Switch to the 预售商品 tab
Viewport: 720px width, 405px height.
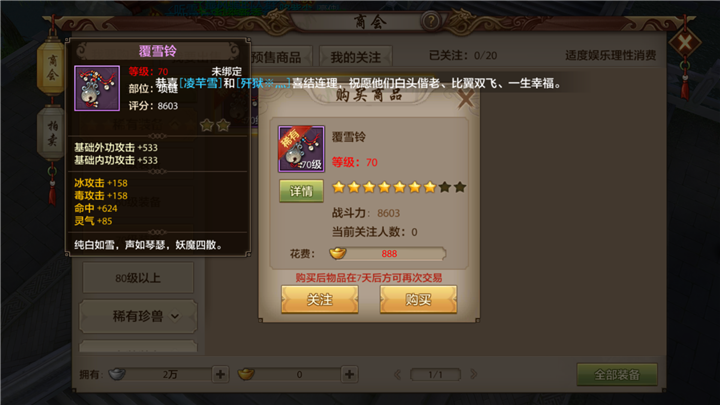276,56
